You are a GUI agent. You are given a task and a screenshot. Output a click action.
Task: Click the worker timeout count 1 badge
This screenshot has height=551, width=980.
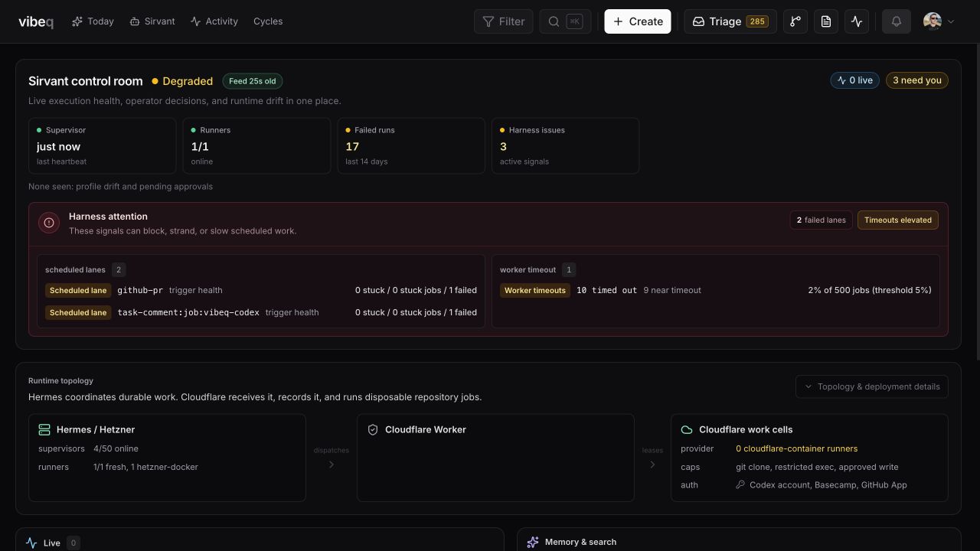click(568, 269)
